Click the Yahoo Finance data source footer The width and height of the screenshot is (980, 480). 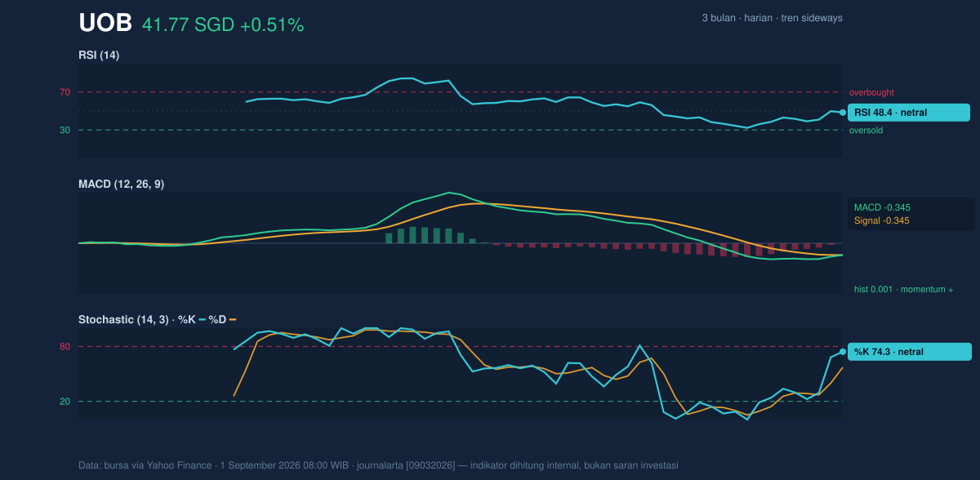pos(378,465)
